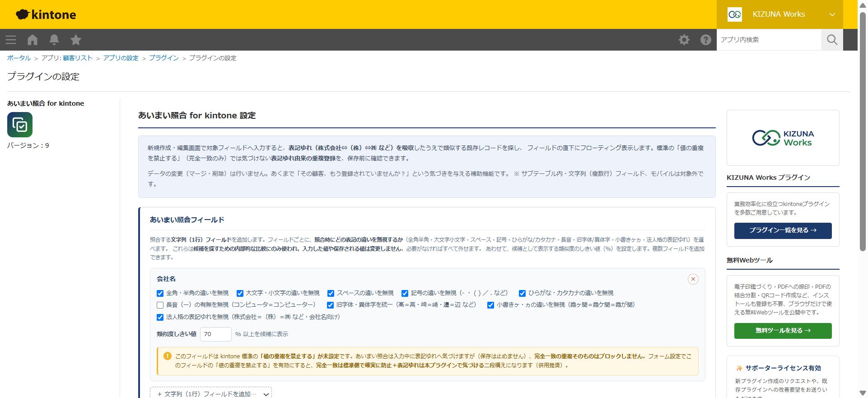Enable 長音(ー)の有無を無視 checkbox
This screenshot has height=398, width=868.
(160, 305)
